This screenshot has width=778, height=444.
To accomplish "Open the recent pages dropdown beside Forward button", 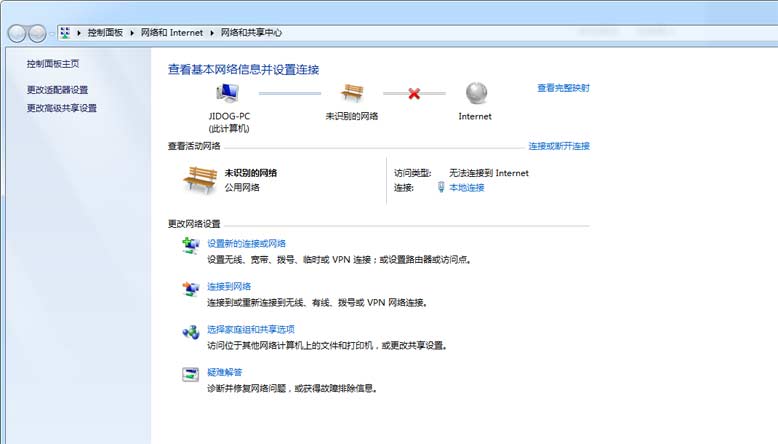I will 52,34.
